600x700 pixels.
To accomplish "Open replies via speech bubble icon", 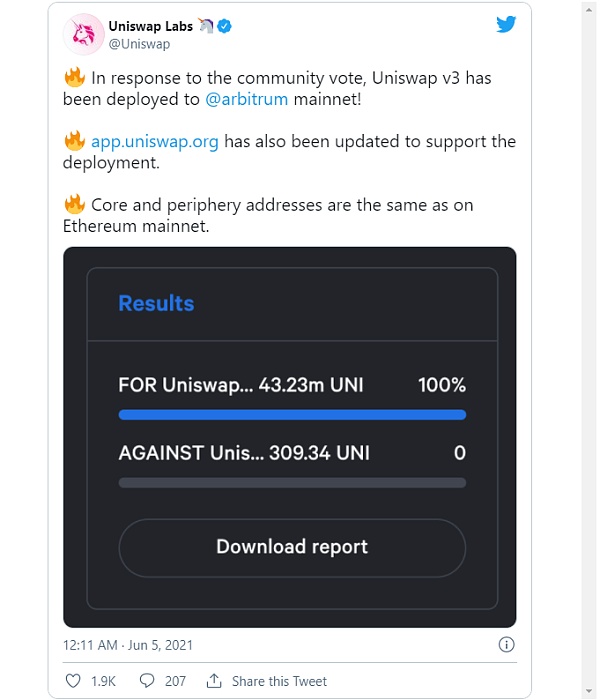I will click(147, 681).
